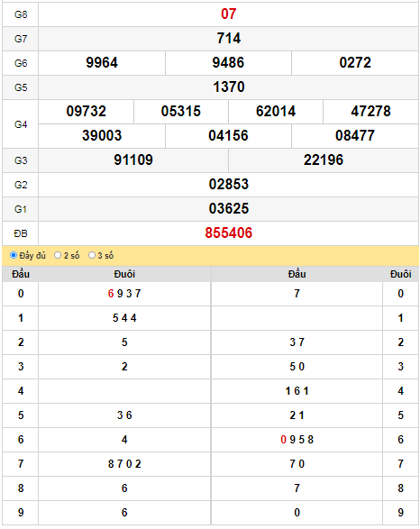Click G4 prize number 04156
420x529 pixels.
point(228,135)
